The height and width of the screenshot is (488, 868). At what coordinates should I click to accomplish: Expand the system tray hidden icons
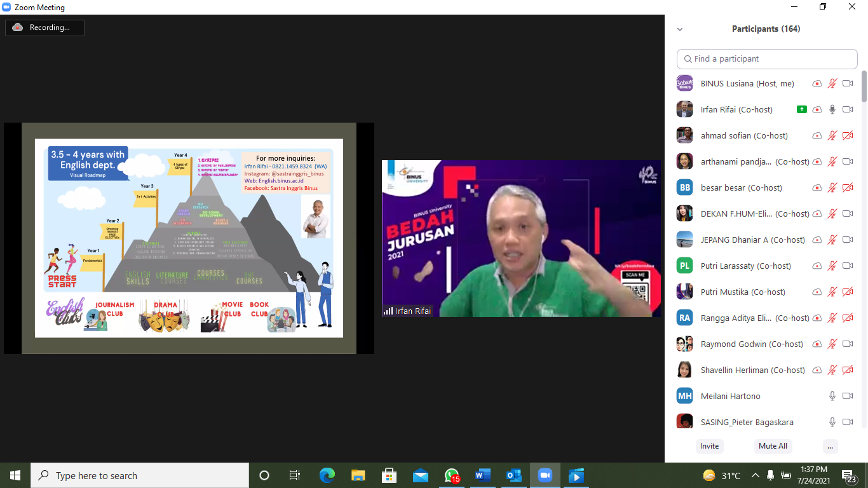tap(756, 475)
